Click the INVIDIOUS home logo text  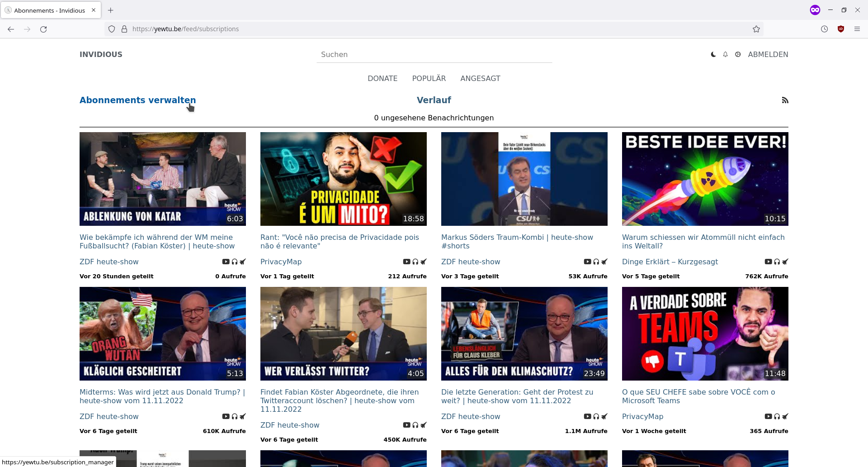click(x=101, y=54)
